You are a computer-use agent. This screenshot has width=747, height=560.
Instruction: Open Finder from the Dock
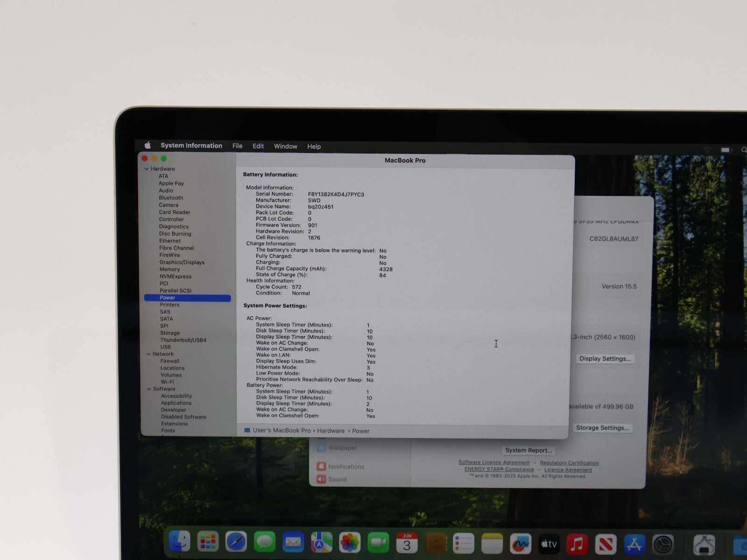(x=179, y=542)
